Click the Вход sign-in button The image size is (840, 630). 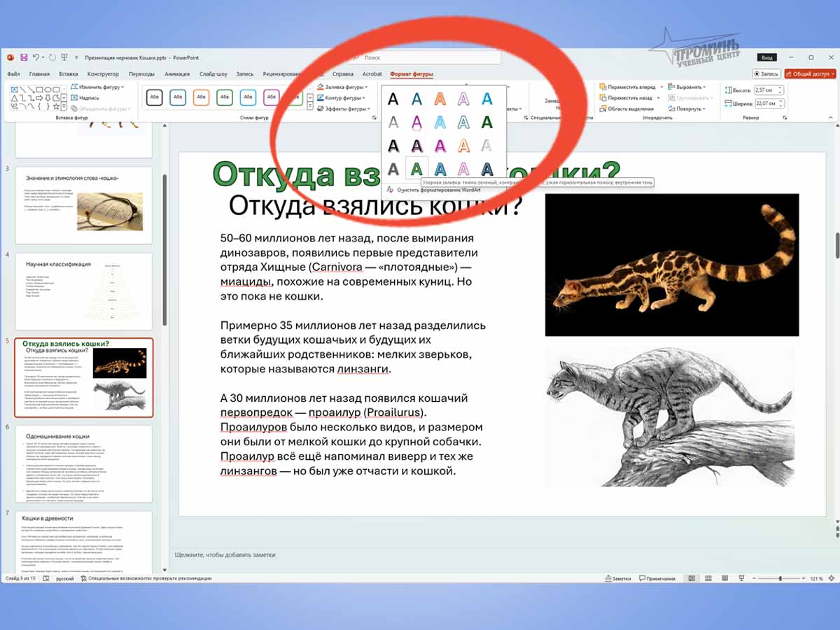point(767,57)
